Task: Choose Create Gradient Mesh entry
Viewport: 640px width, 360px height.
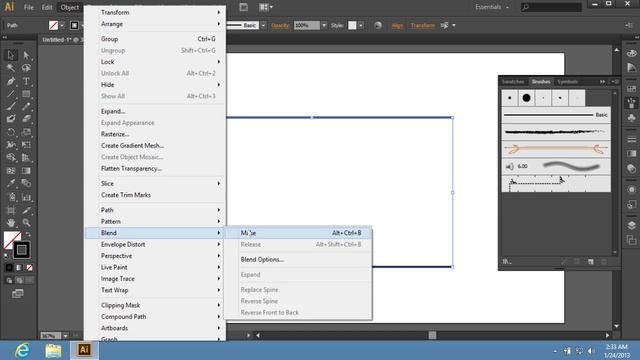Action: pos(155,145)
